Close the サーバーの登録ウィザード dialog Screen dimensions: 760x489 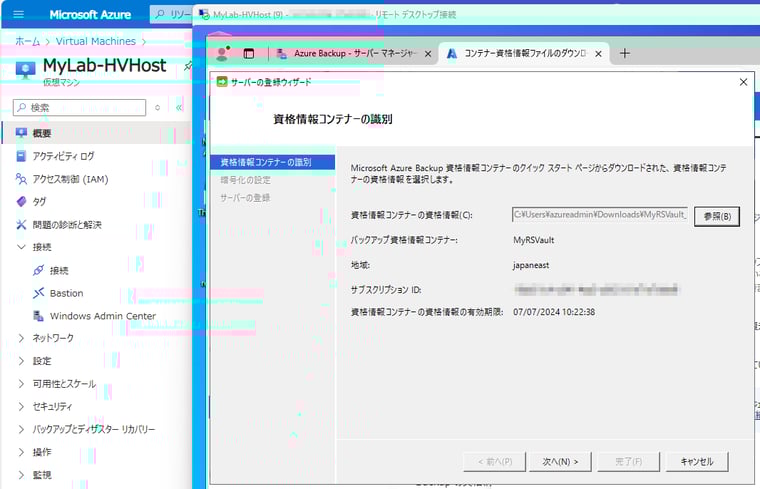point(744,82)
